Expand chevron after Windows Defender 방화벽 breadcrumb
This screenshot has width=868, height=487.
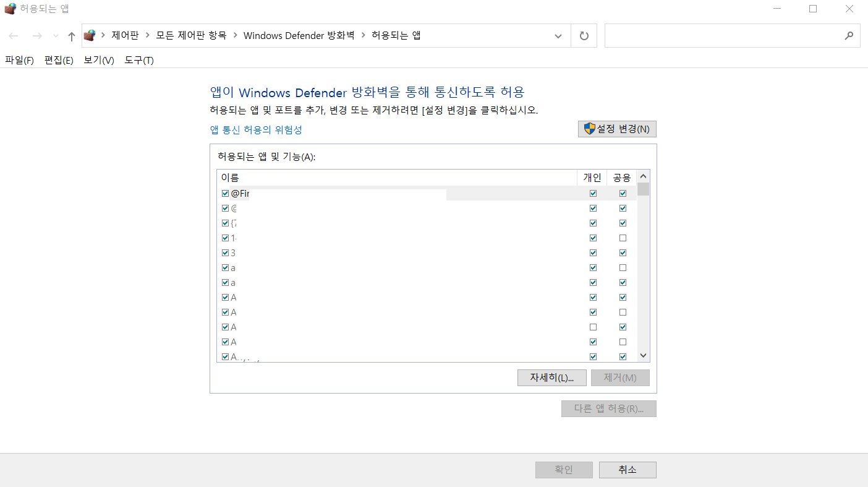363,36
